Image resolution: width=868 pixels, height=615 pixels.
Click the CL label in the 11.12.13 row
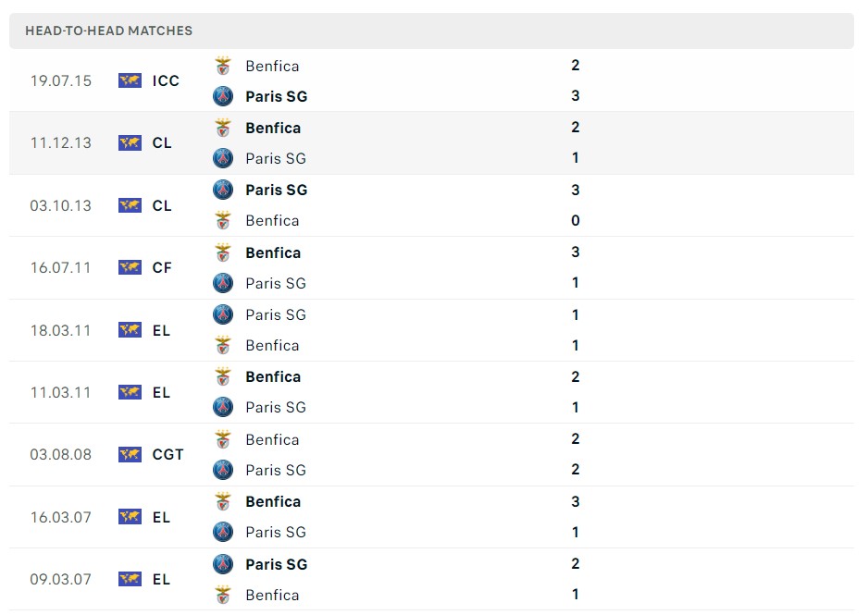tap(161, 142)
